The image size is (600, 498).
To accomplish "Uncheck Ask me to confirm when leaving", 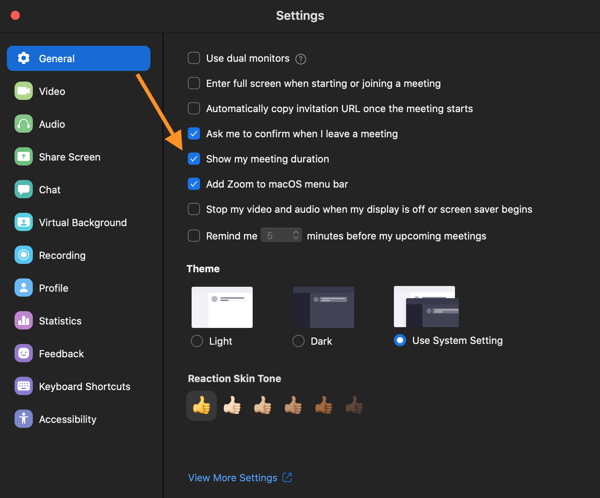I will click(194, 134).
